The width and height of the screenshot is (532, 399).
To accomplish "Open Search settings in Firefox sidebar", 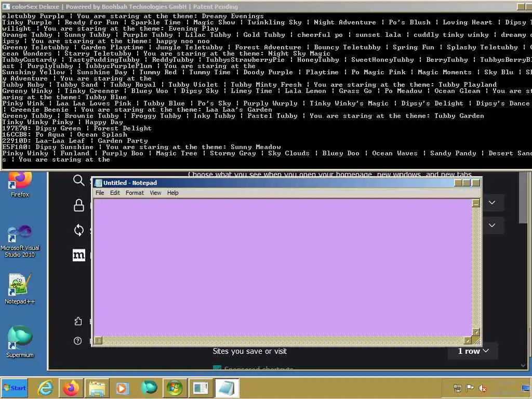I will [x=79, y=180].
